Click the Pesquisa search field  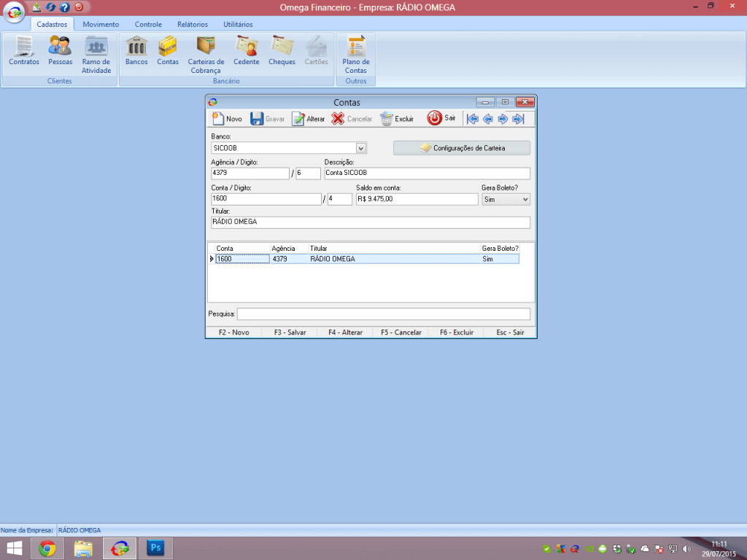pyautogui.click(x=383, y=314)
